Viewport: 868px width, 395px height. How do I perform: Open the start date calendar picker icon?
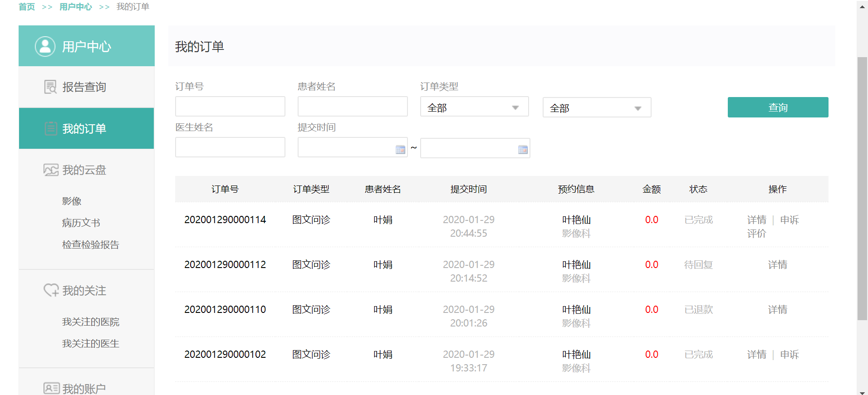tap(400, 150)
